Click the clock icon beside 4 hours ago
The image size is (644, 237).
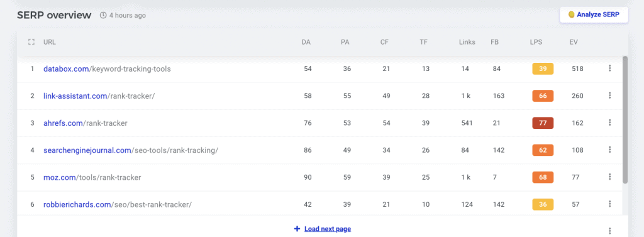point(103,16)
